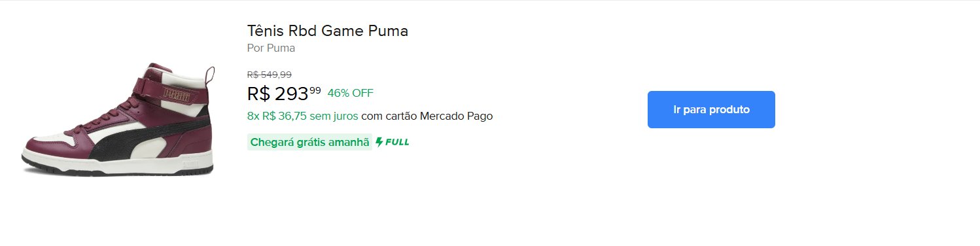Select the Chegará grátis amanhã badge
This screenshot has height=246, width=980.
tap(309, 142)
